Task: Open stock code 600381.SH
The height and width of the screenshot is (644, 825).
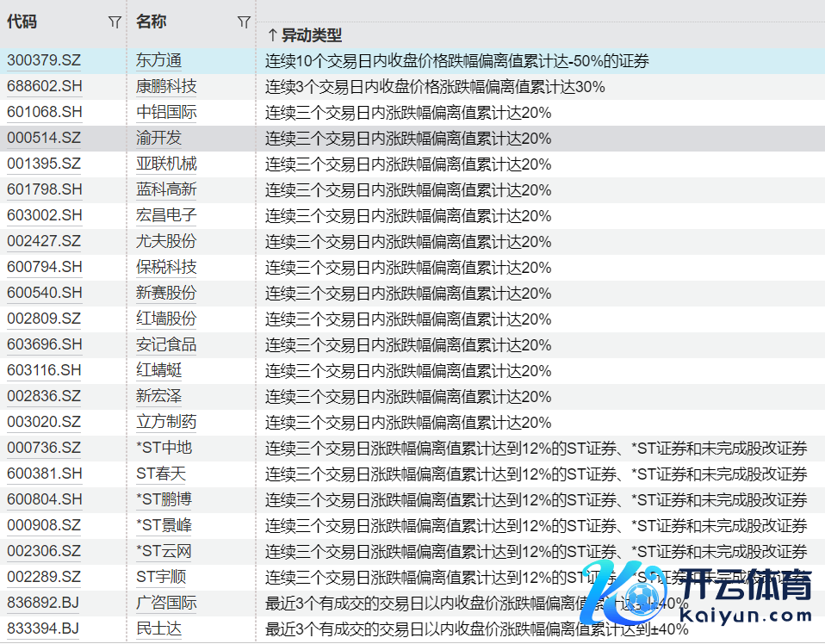Action: click(x=45, y=474)
